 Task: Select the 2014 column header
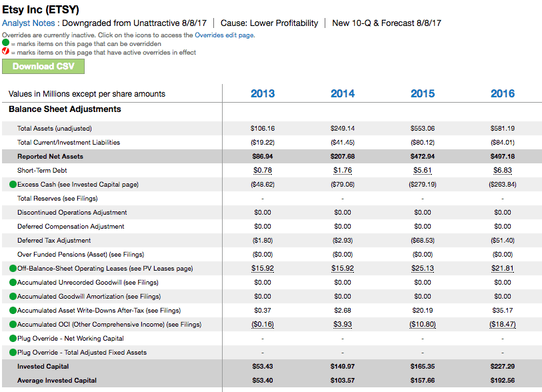click(x=343, y=94)
